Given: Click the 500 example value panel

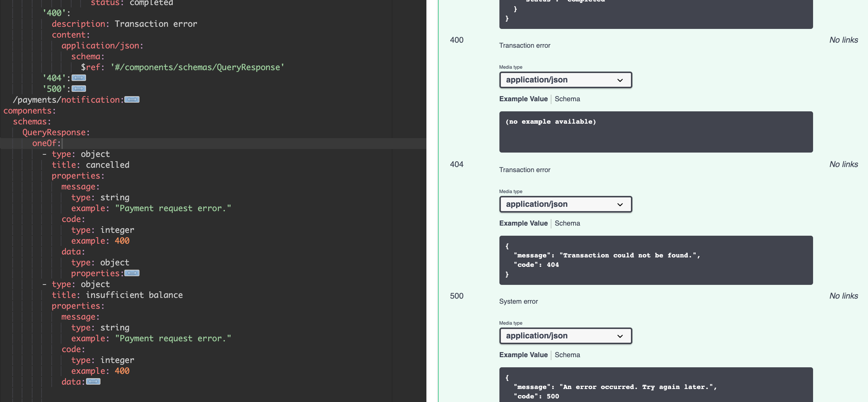Looking at the screenshot, I should coord(656,387).
